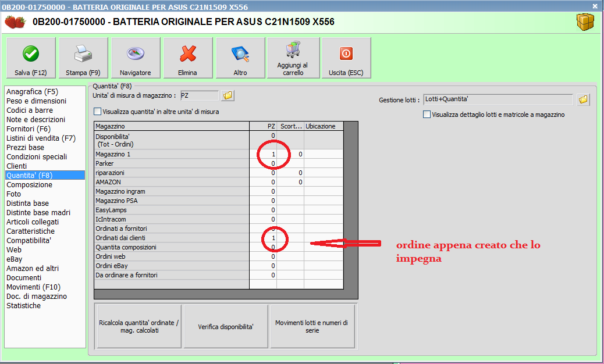Select Documenti in the sidebar
Viewport: 604px width, 364px height.
point(23,277)
